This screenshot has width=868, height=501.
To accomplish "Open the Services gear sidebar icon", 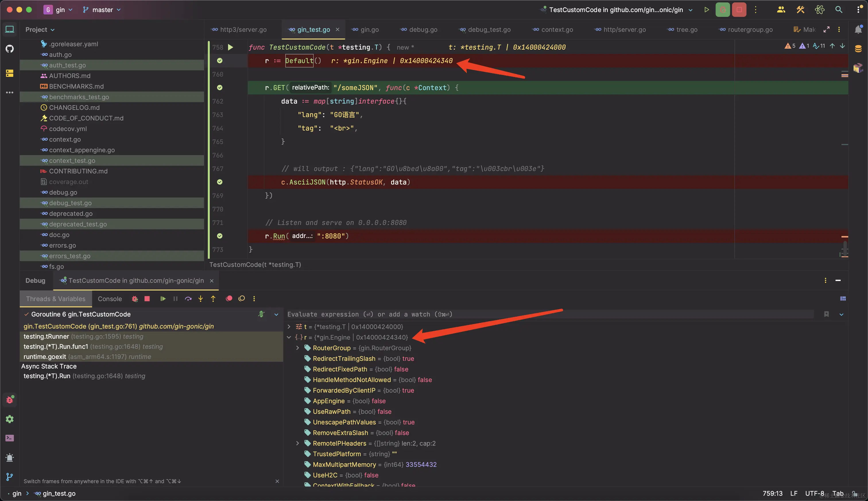I will pyautogui.click(x=10, y=419).
